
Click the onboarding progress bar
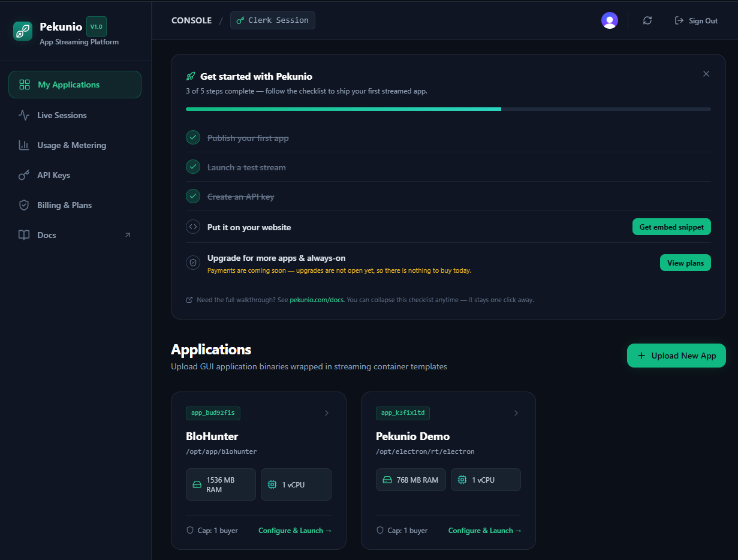point(448,109)
